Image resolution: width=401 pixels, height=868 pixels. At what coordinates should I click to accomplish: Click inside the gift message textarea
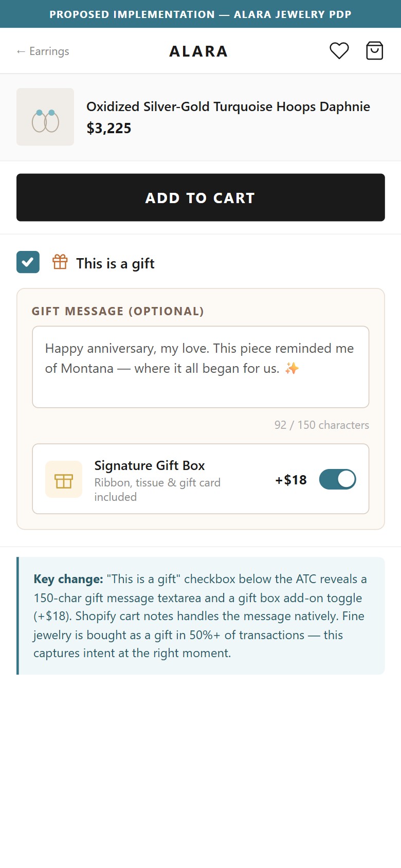pyautogui.click(x=200, y=367)
